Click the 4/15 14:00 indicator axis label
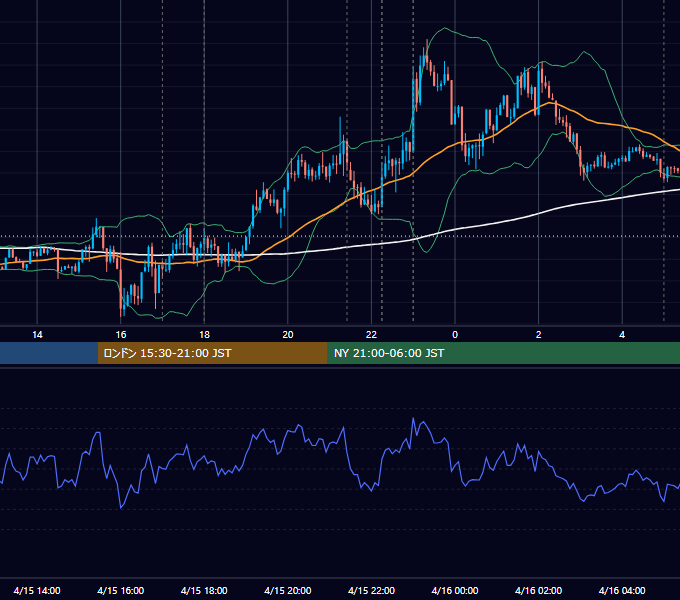 pos(37,590)
